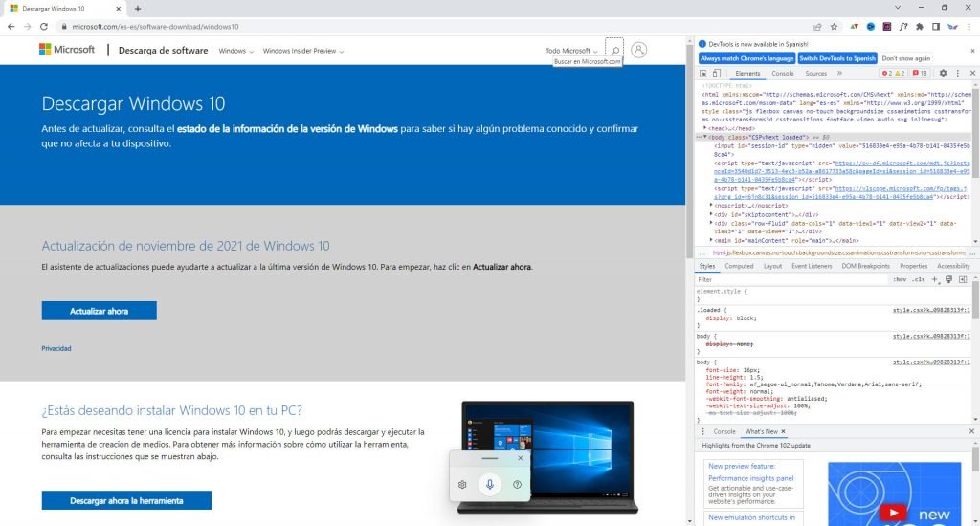Close the Descargar Windows 10 browser tab
980x526 pixels.
pos(118,9)
